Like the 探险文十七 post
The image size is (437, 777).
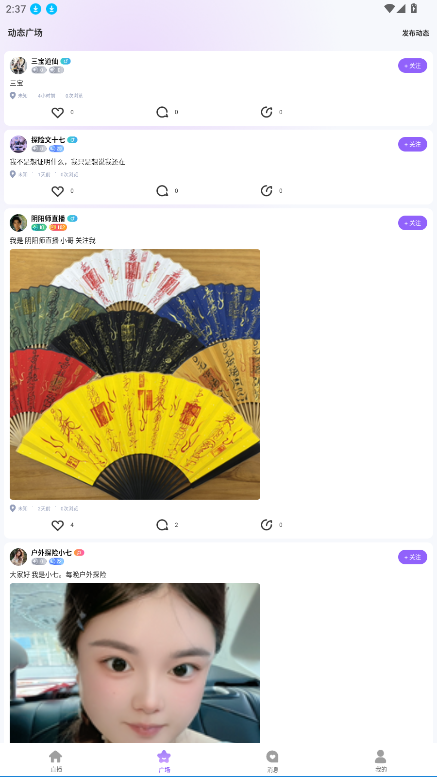pyautogui.click(x=58, y=191)
